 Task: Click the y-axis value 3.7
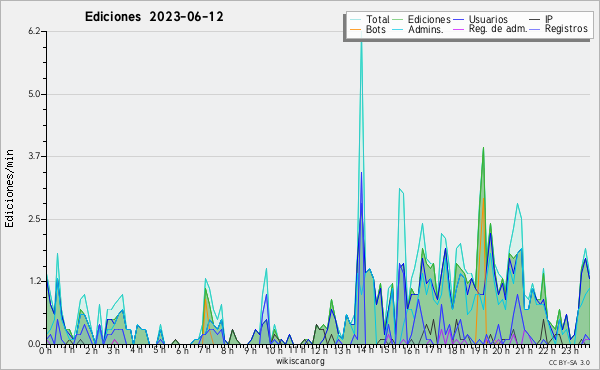(34, 156)
